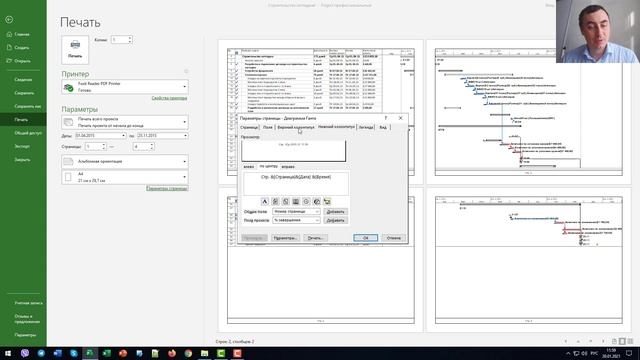640x360 pixels.
Task: Click Сохранить как in the sidebar
Action: pos(28,106)
